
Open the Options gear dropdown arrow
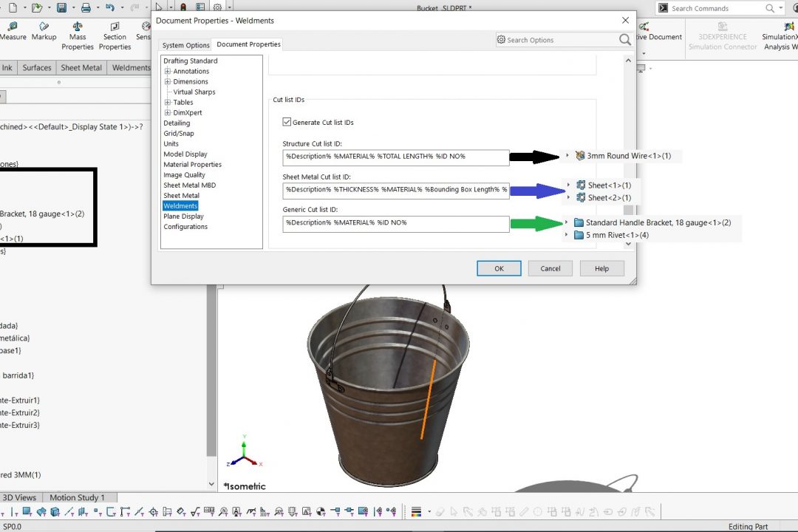point(230,7)
